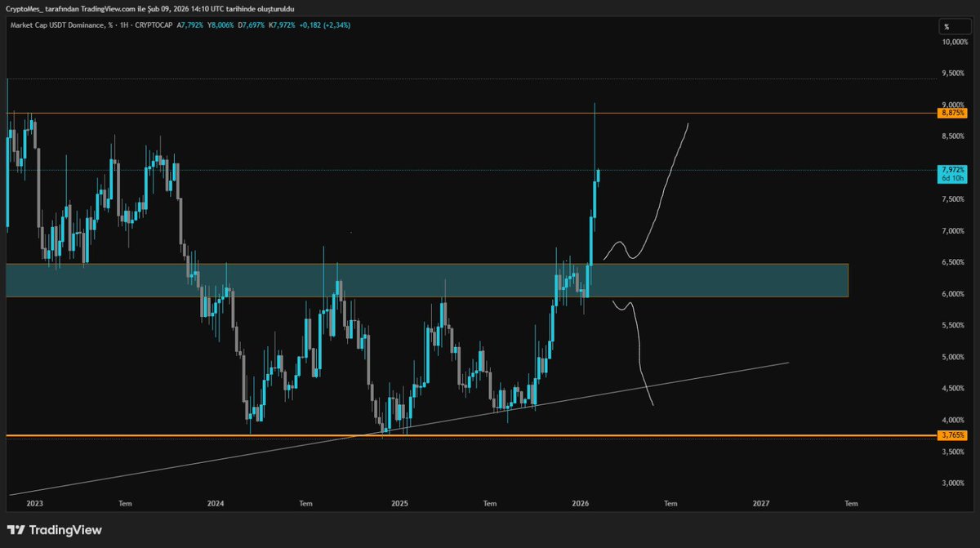Click the orange 3,765% price label
This screenshot has width=980, height=548.
point(951,435)
